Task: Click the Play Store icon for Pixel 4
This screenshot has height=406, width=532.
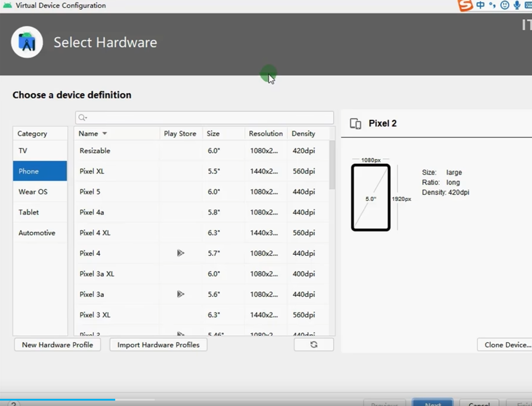Action: pos(180,253)
